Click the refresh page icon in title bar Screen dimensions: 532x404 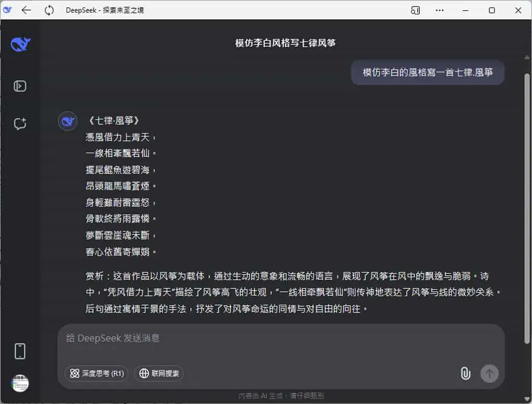click(49, 10)
